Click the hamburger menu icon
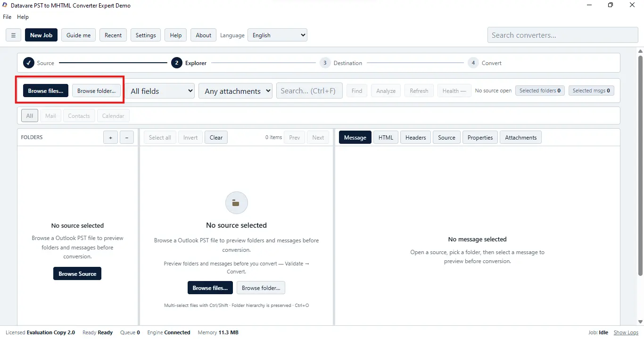 tap(13, 35)
